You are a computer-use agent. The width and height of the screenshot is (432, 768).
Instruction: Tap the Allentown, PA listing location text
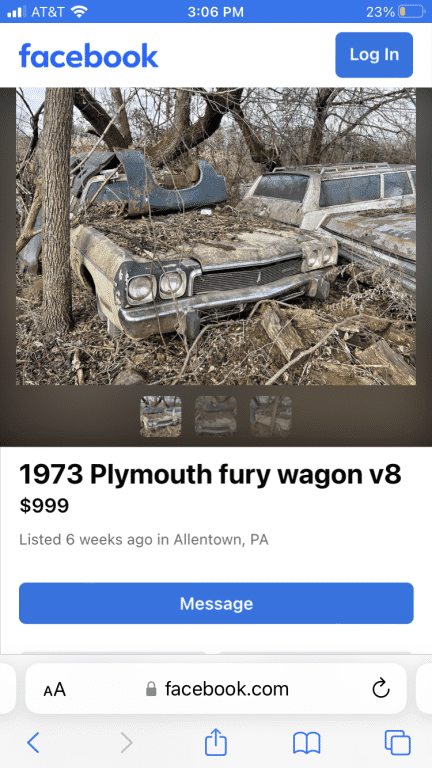(220, 540)
